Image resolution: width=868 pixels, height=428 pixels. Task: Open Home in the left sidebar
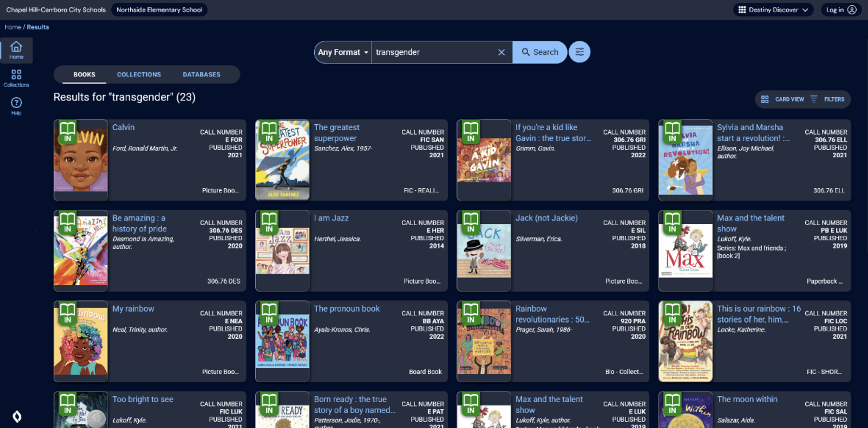[16, 50]
